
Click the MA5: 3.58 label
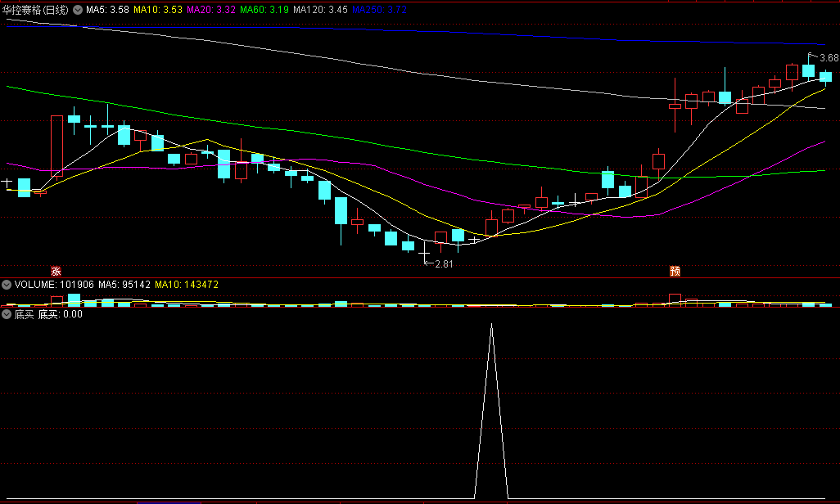coord(108,10)
